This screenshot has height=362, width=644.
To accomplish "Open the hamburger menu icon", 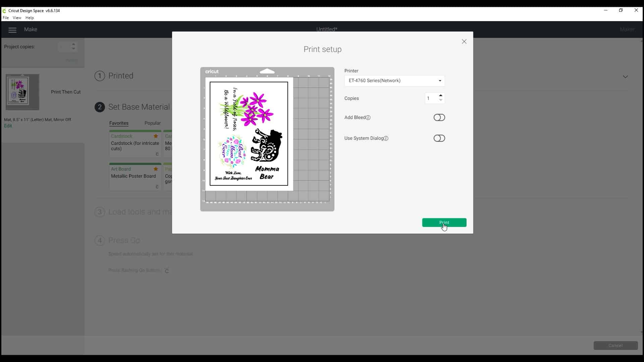I will tap(12, 30).
